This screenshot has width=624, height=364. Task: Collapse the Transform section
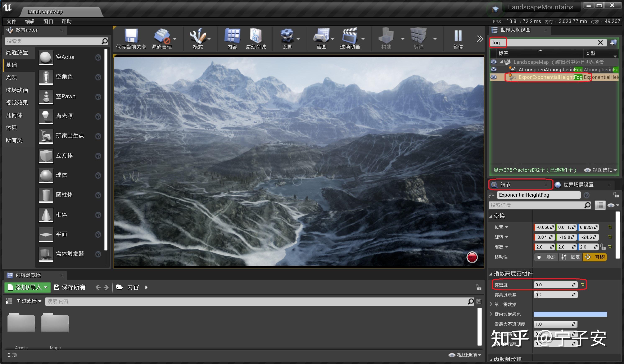click(x=490, y=216)
